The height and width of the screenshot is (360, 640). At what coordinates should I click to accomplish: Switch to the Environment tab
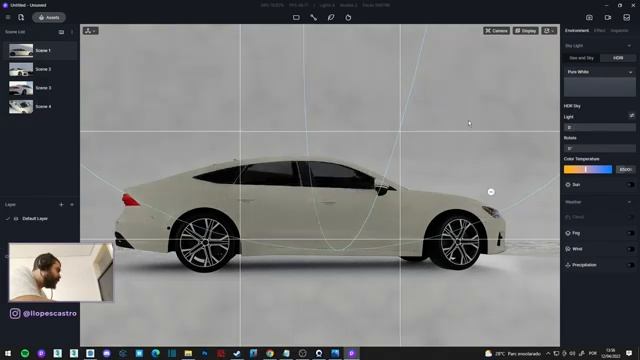click(x=577, y=31)
